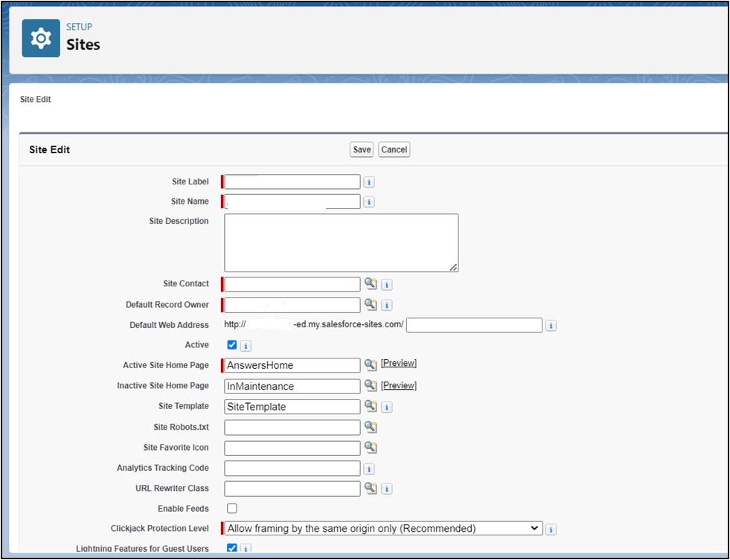Focus the Analytics Tracking Code field
This screenshot has width=730, height=560.
click(x=292, y=468)
